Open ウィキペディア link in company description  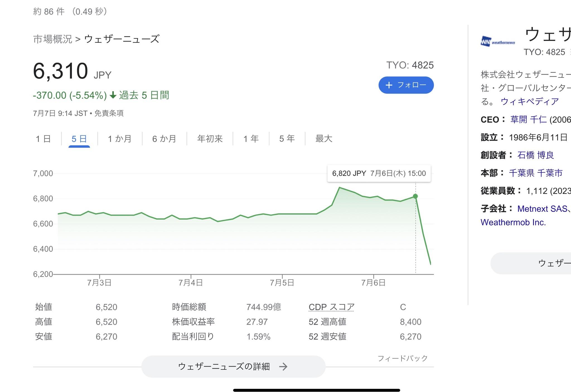530,101
